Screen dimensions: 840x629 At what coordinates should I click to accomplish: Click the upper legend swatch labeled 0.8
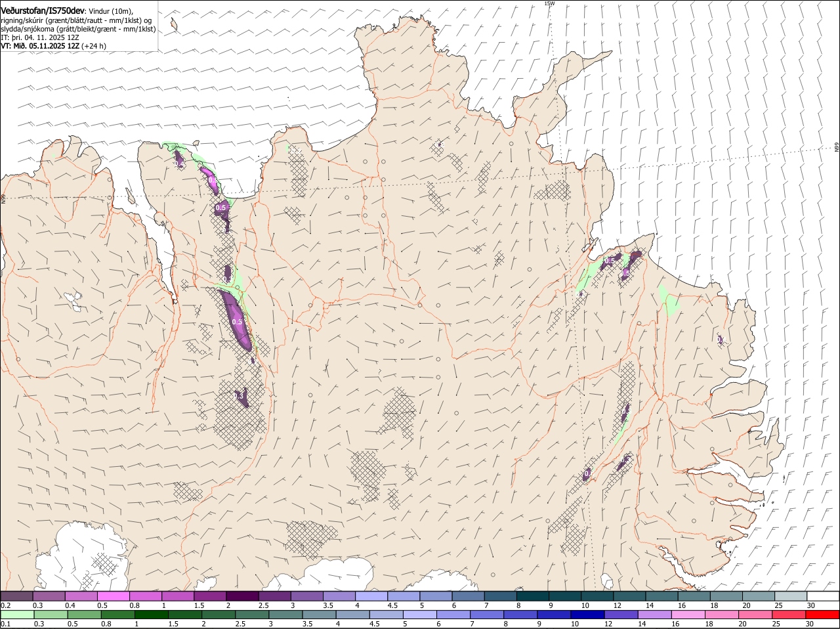coord(145,596)
